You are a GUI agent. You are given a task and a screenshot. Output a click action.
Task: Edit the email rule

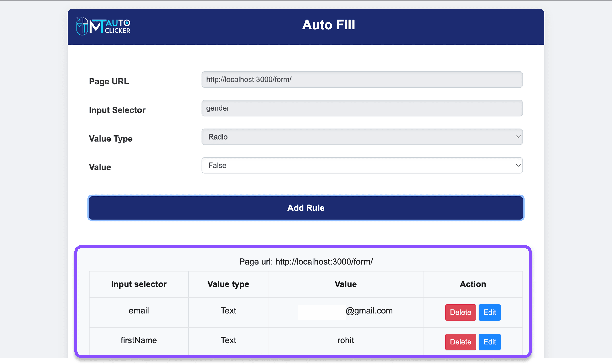(x=489, y=312)
